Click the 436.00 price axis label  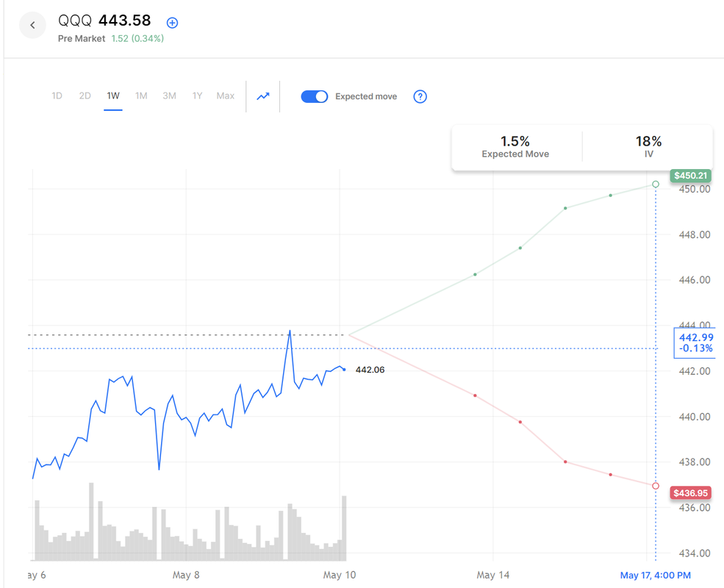695,508
